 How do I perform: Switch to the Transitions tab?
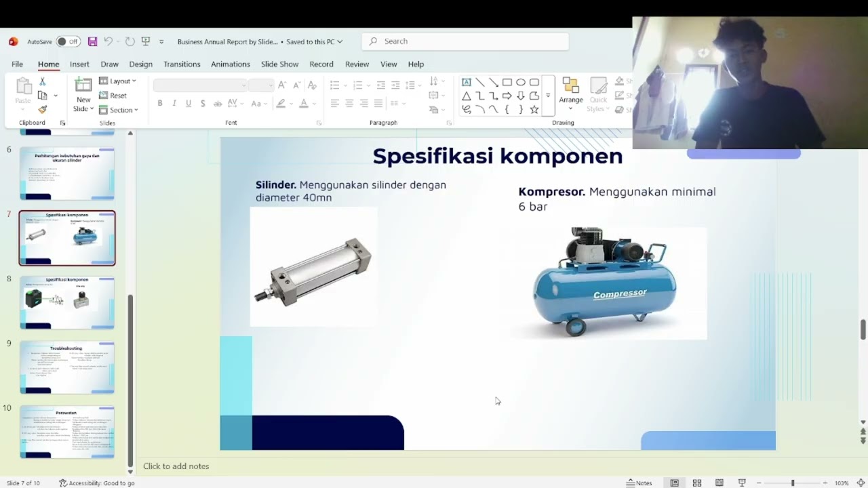[182, 64]
